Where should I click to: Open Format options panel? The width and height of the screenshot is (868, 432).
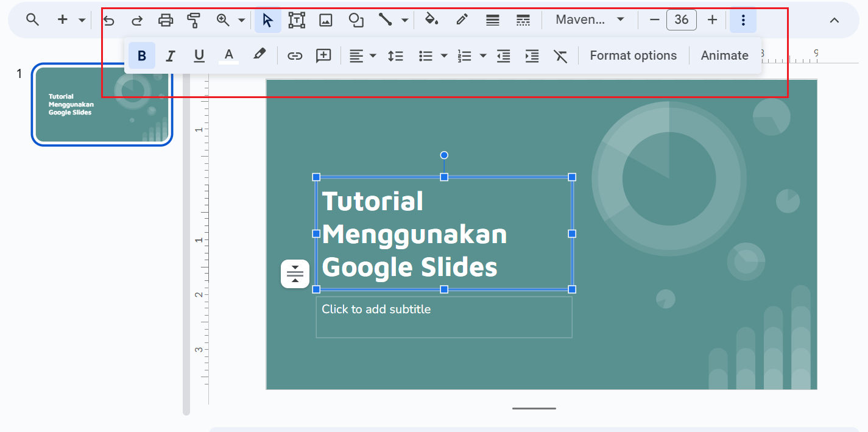coord(633,55)
